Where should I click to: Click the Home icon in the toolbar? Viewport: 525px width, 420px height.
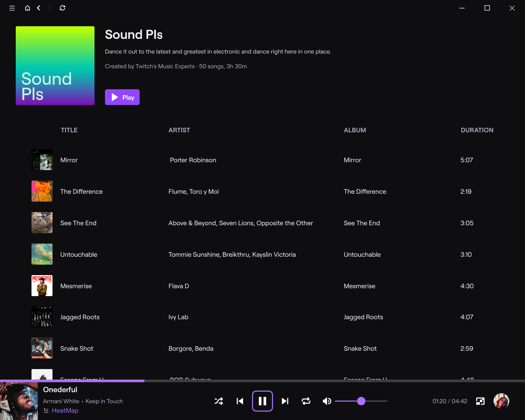pyautogui.click(x=28, y=8)
